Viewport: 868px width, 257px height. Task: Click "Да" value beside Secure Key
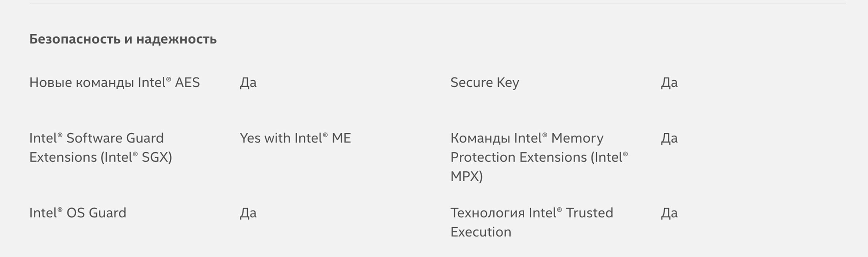pyautogui.click(x=669, y=83)
